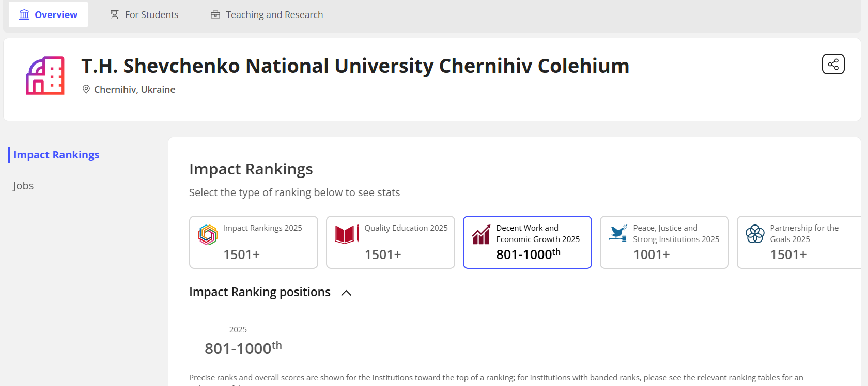Viewport: 868px width, 386px height.
Task: Collapse the Impact Ranking positions section
Action: pos(346,293)
